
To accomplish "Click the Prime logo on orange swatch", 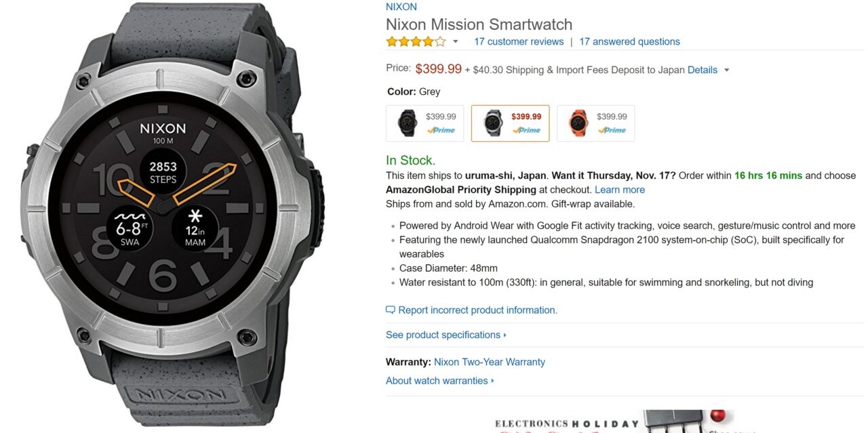I will [x=612, y=130].
